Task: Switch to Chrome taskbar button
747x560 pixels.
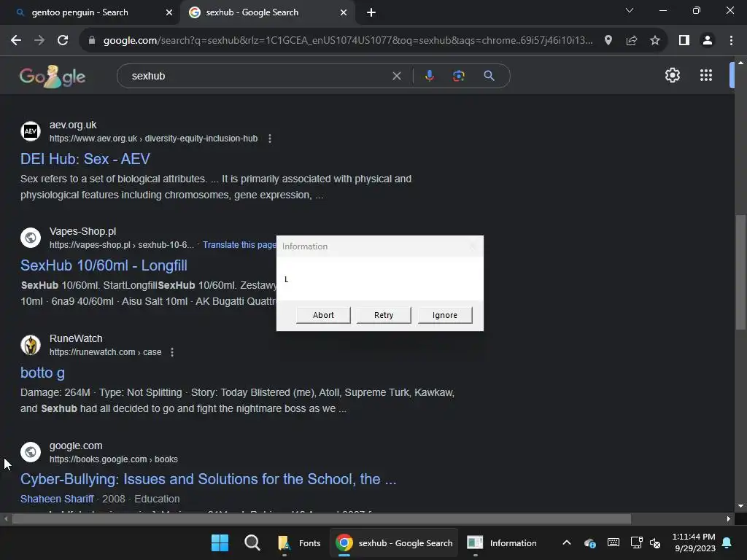Action: point(394,542)
